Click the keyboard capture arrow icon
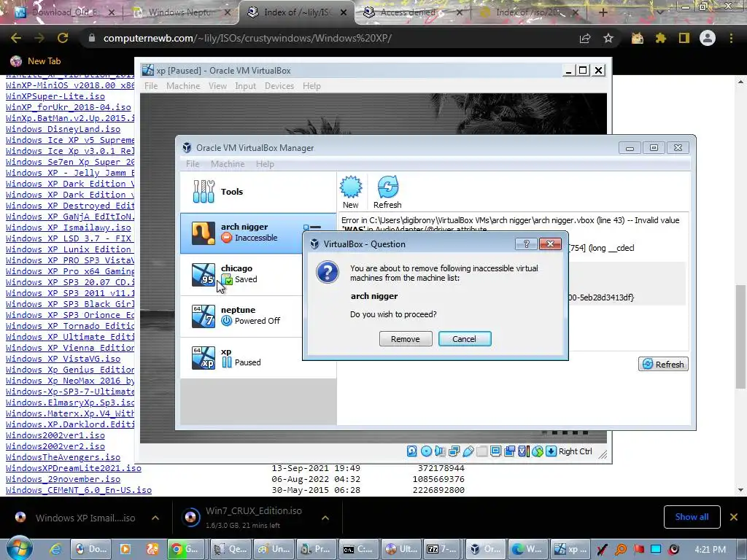This screenshot has width=747, height=560. [x=551, y=451]
